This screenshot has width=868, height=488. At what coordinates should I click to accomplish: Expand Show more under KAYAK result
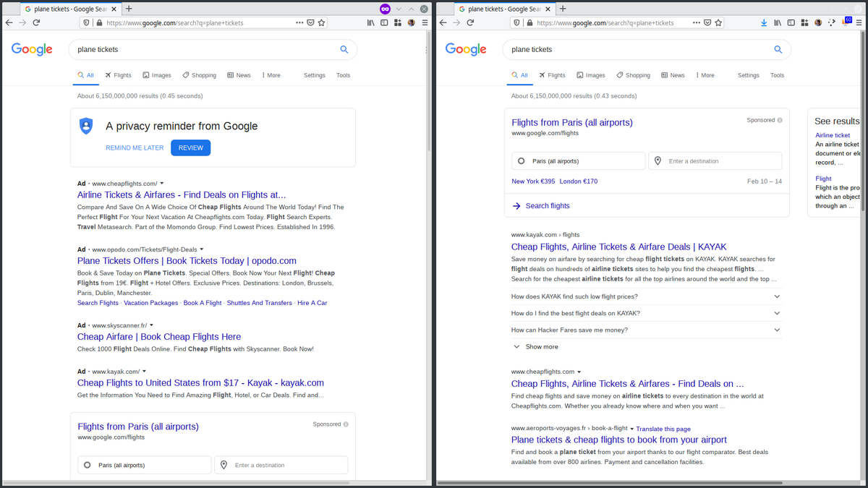point(535,347)
